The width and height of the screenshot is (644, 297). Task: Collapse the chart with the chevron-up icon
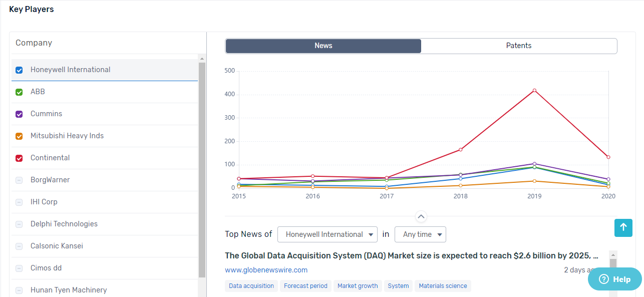pyautogui.click(x=421, y=217)
